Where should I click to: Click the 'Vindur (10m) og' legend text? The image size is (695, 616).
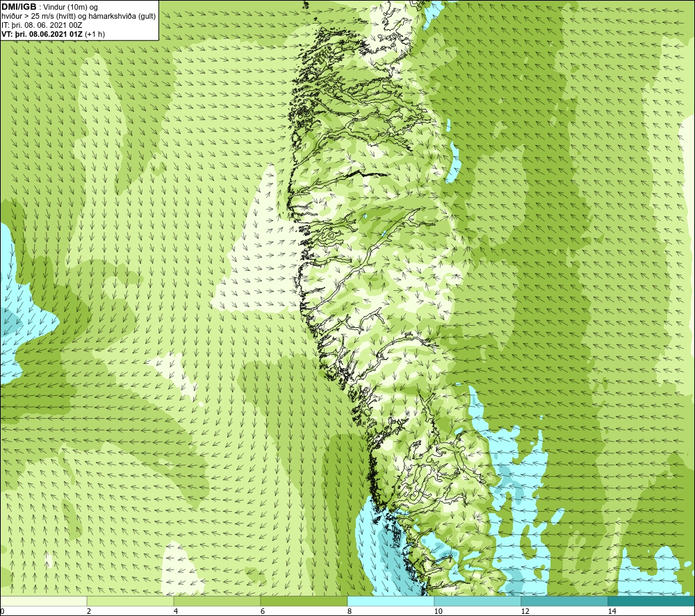tap(71, 8)
